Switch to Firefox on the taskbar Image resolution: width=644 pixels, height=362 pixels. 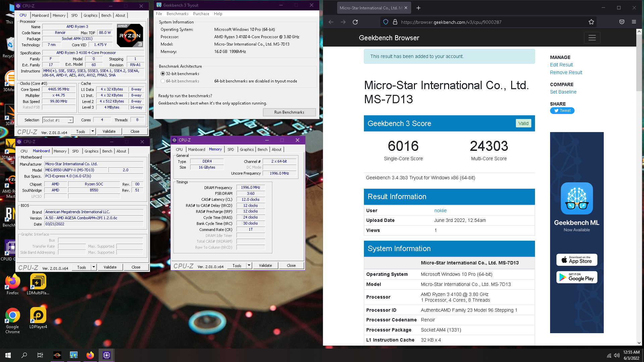[90, 355]
